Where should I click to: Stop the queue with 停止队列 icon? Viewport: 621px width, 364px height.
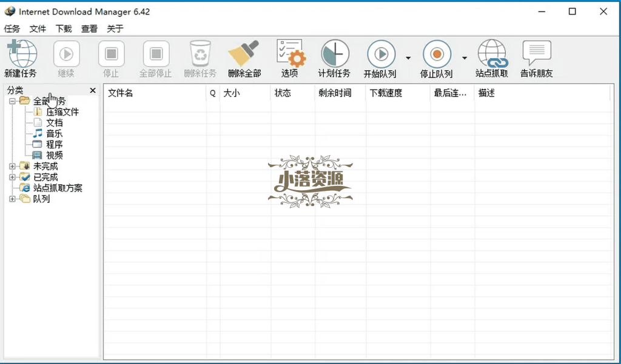pyautogui.click(x=437, y=54)
